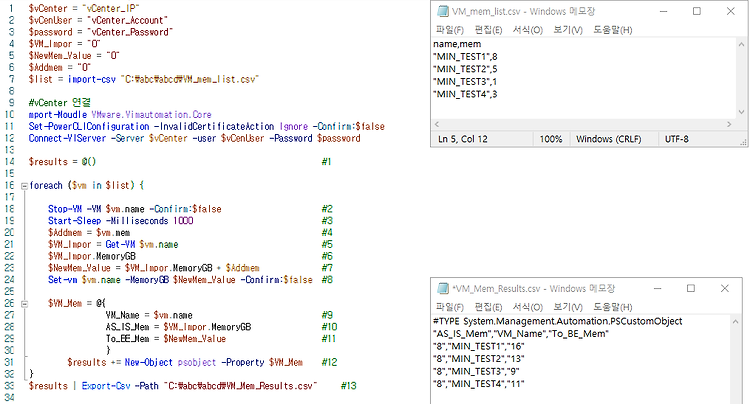Click the $list = import-csv code line
The width and height of the screenshot is (750, 404).
pos(143,79)
